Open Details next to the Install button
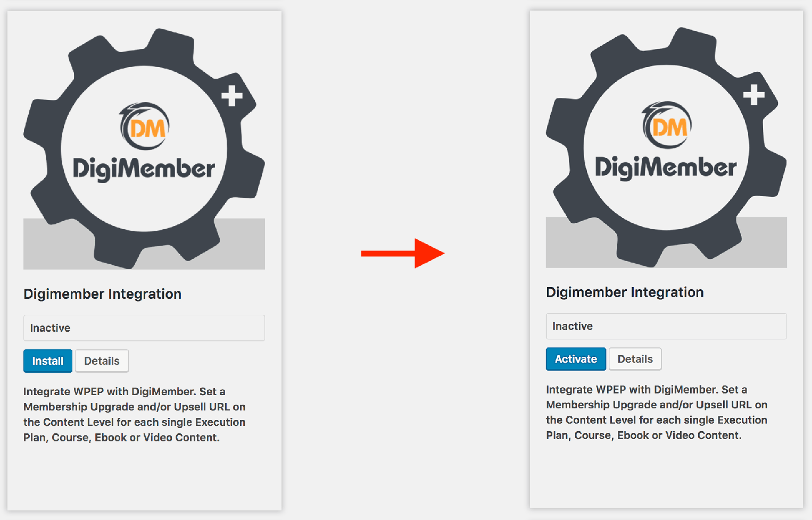812x520 pixels. (102, 361)
